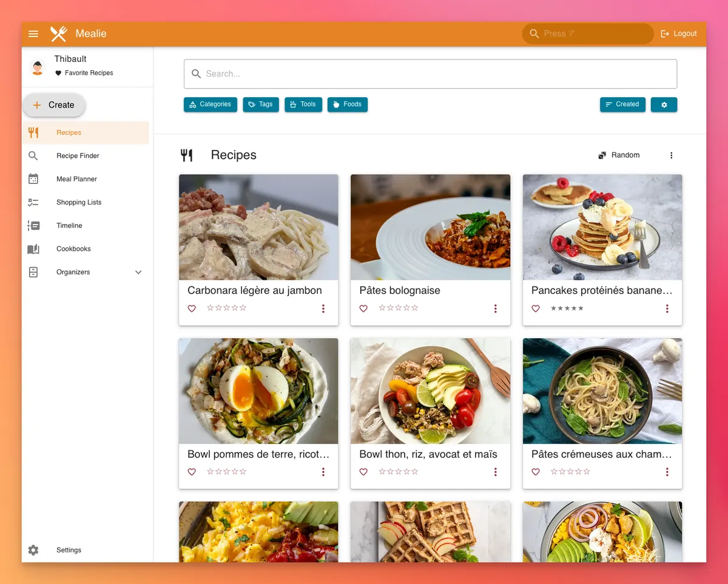Open the Bowl thon, riz, avocat title
This screenshot has width=728, height=584.
pos(428,454)
